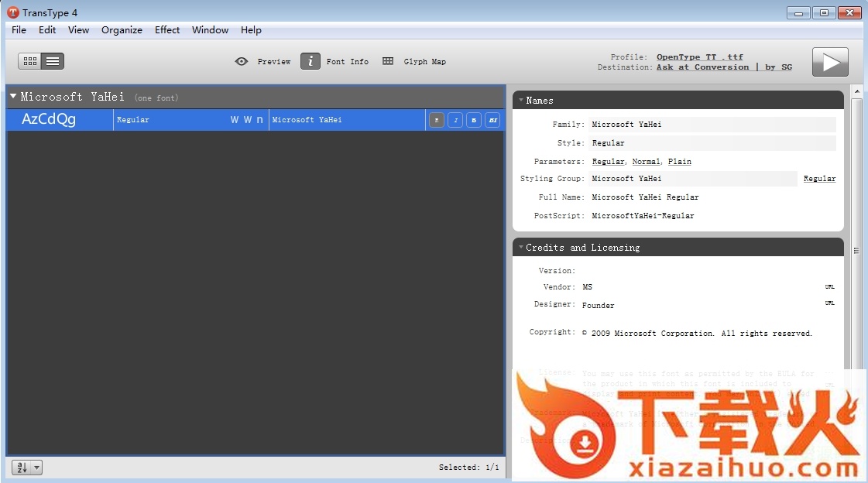
Task: Click the Preview eye icon
Action: (242, 61)
